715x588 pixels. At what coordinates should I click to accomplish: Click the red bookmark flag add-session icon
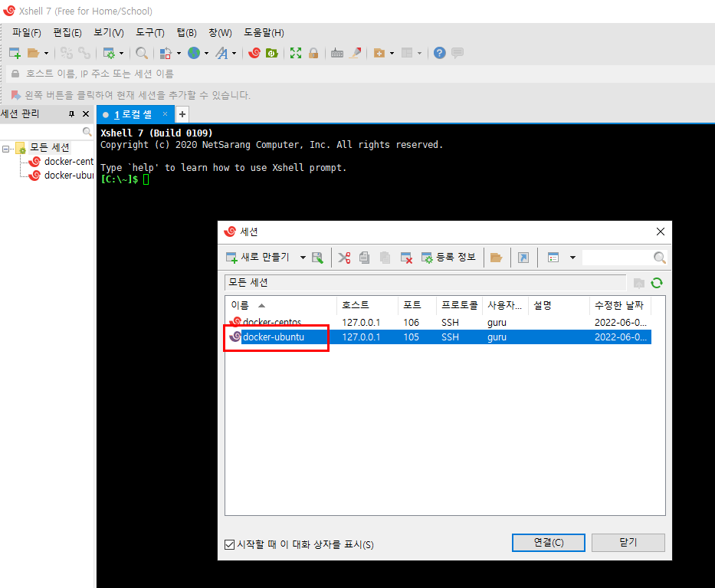coord(16,95)
